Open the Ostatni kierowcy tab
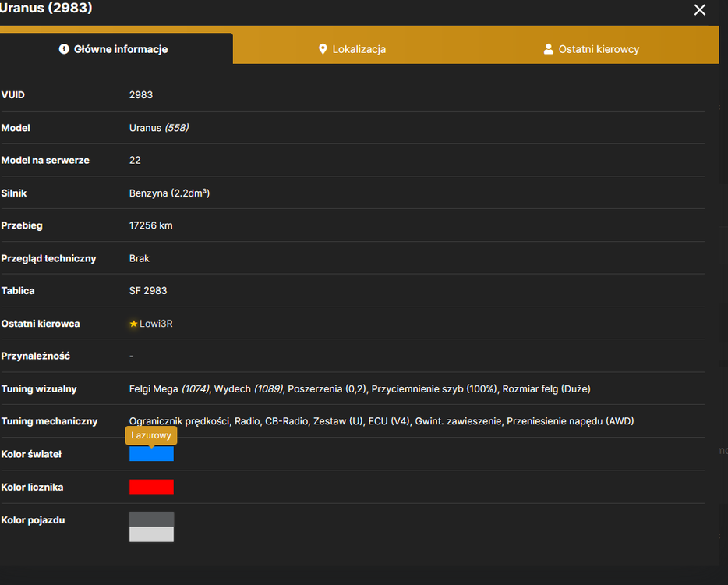728x585 pixels. coord(592,49)
